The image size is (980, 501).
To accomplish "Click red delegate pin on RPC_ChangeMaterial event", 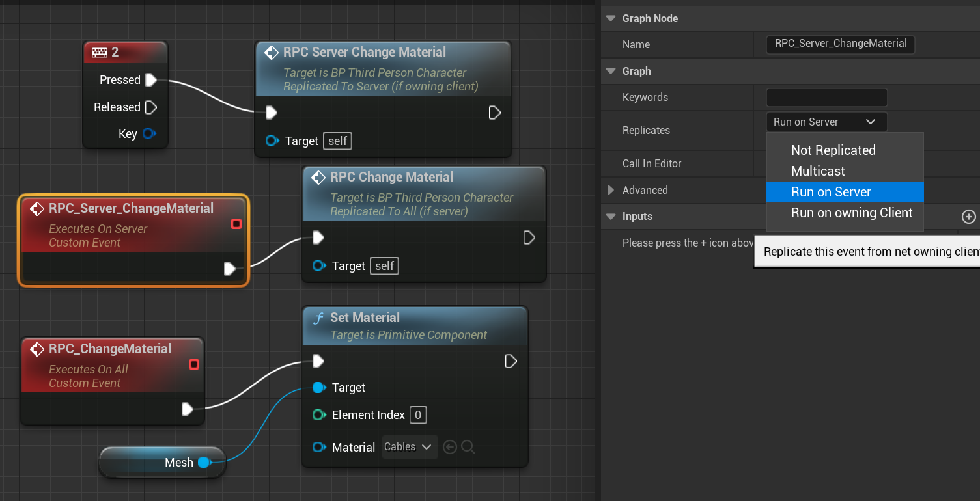I will click(x=193, y=364).
